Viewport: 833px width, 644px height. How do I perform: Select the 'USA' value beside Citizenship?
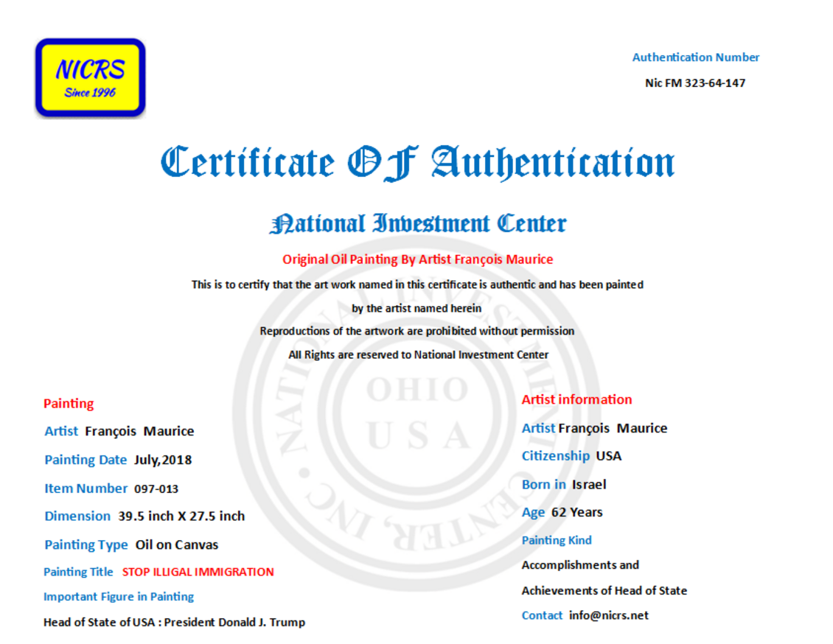609,456
